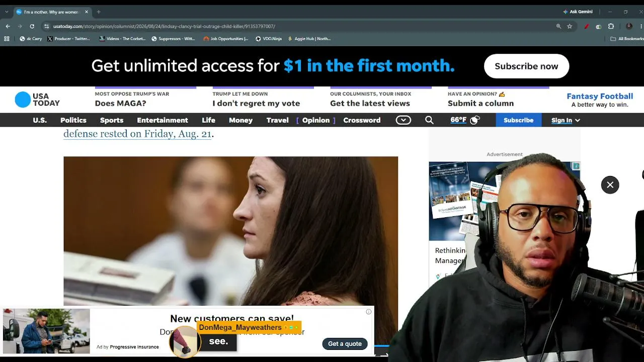The width and height of the screenshot is (644, 362).
Task: Open the 'Aggie Hub | North' bookmark
Action: 309,39
